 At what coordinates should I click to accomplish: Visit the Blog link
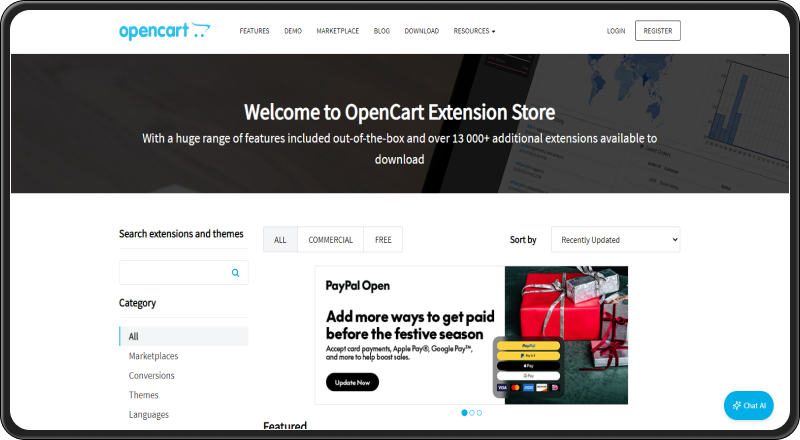[381, 31]
